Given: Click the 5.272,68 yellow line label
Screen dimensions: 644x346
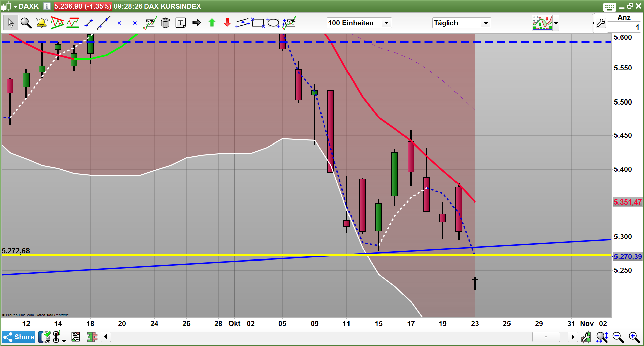Looking at the screenshot, I should coord(16,251).
